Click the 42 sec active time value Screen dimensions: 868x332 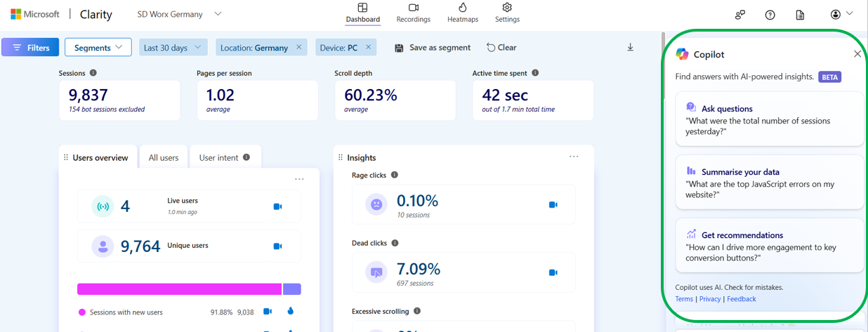click(x=505, y=95)
